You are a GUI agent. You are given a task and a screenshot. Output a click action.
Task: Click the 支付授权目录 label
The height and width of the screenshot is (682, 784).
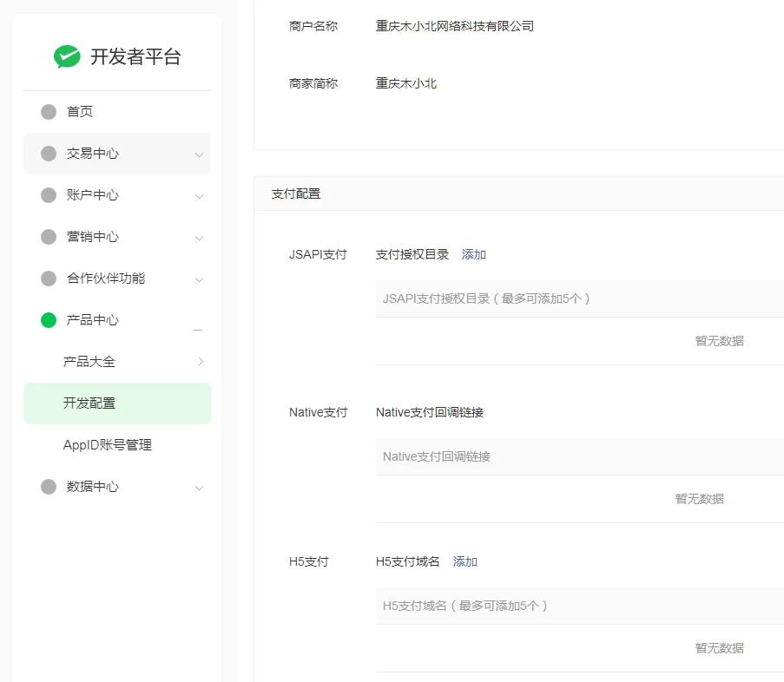[412, 254]
